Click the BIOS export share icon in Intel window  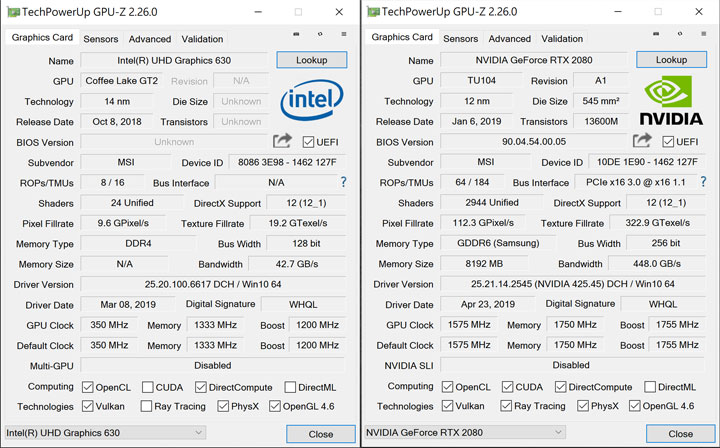pos(282,141)
